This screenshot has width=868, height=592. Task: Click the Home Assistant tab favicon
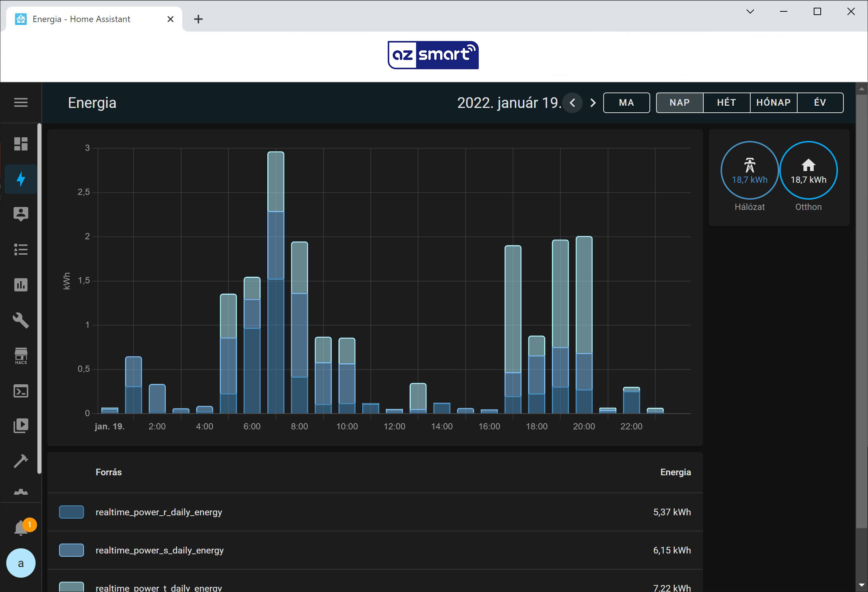pyautogui.click(x=21, y=19)
